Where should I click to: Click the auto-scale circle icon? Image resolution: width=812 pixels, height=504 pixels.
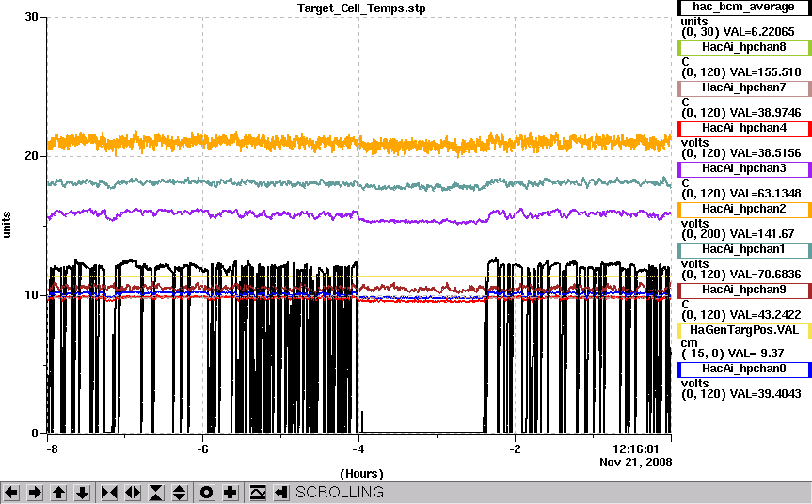(x=206, y=492)
